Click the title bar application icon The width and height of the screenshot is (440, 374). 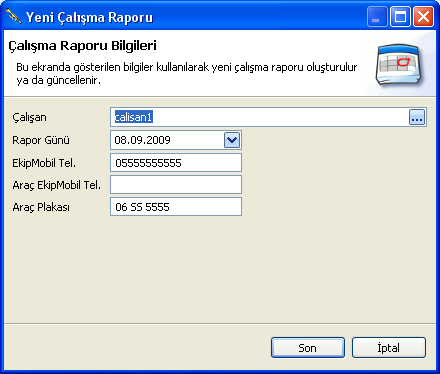tap(14, 16)
